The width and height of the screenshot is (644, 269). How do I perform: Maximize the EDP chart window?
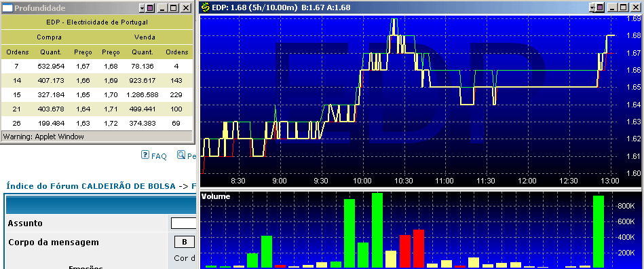coord(624,7)
